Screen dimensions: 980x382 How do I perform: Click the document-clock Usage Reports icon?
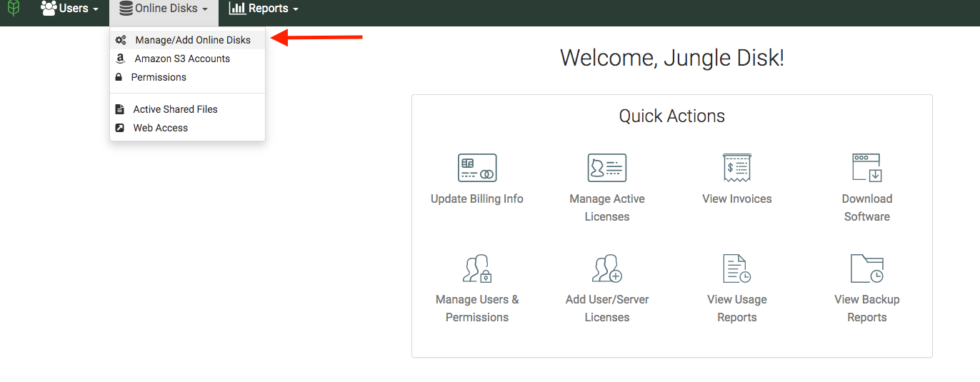pyautogui.click(x=736, y=268)
